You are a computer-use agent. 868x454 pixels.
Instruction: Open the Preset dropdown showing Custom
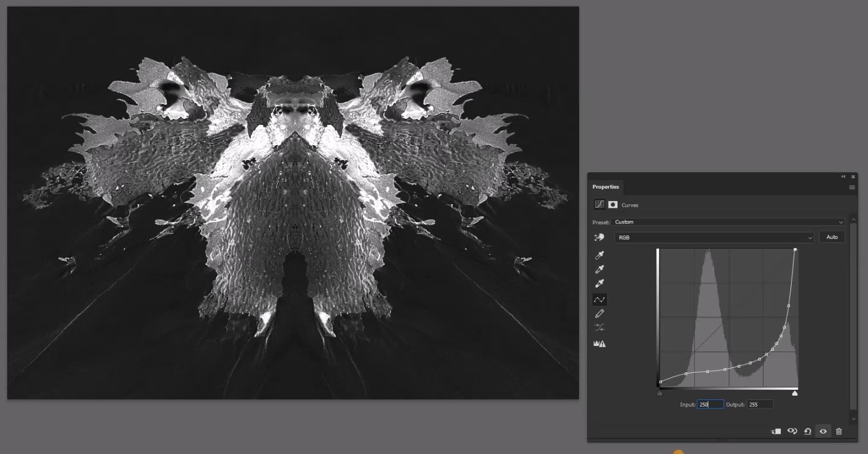tap(728, 222)
